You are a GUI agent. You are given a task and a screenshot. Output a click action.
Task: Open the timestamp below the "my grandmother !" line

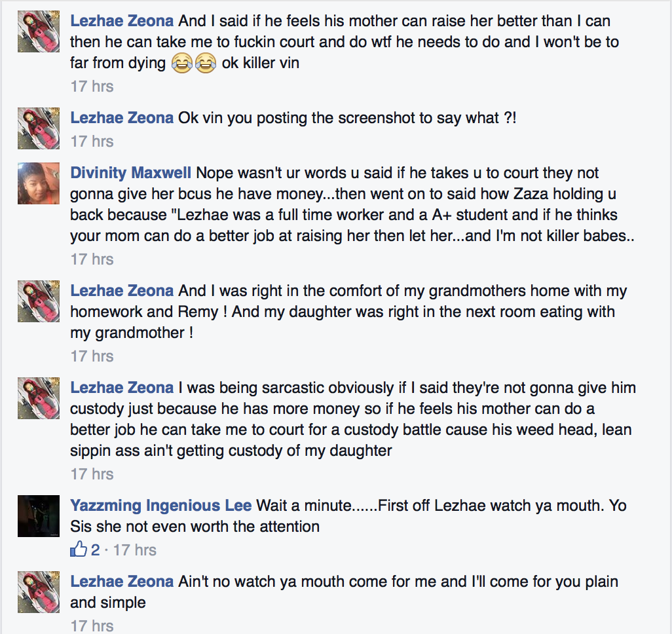point(92,356)
